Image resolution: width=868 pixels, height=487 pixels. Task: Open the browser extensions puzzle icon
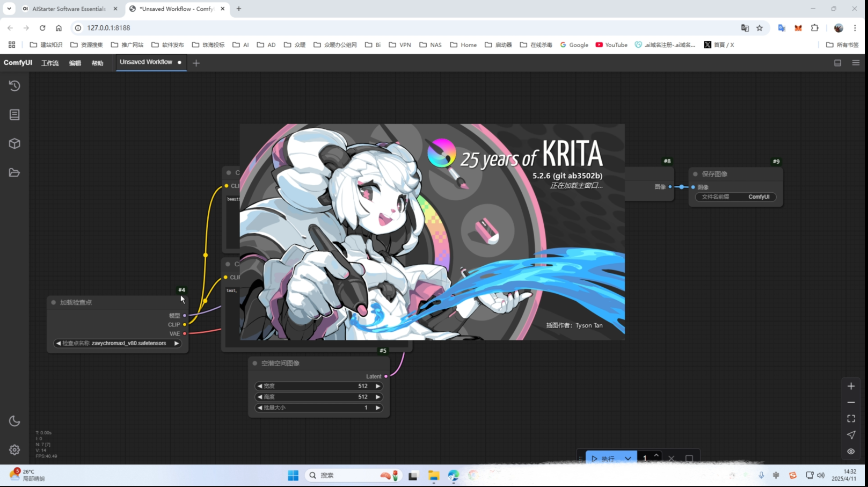pos(815,28)
